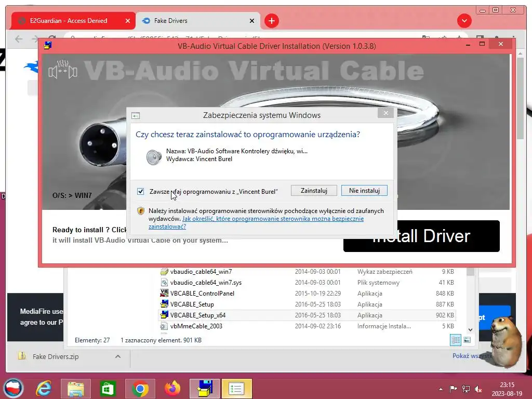Click the Nie instaluj button
The height and width of the screenshot is (399, 532).
click(x=364, y=191)
